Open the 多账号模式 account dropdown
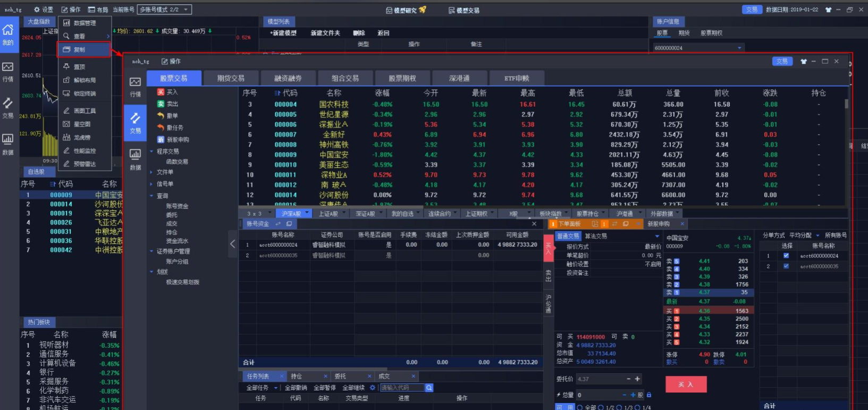This screenshot has width=868, height=410. coord(164,10)
